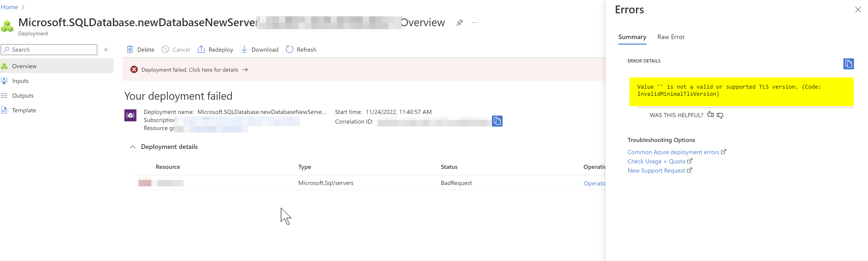
Task: Click the Home breadcrumb link
Action: click(9, 7)
